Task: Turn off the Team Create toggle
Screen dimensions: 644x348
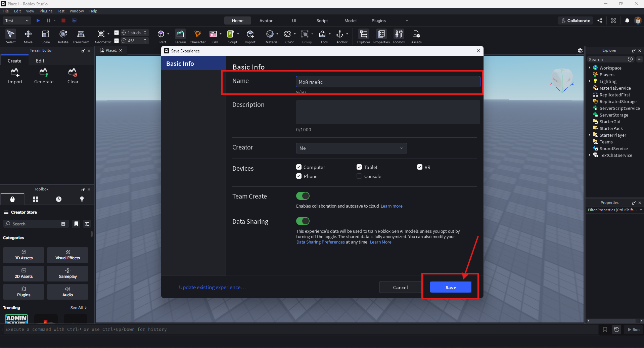Action: coord(303,196)
